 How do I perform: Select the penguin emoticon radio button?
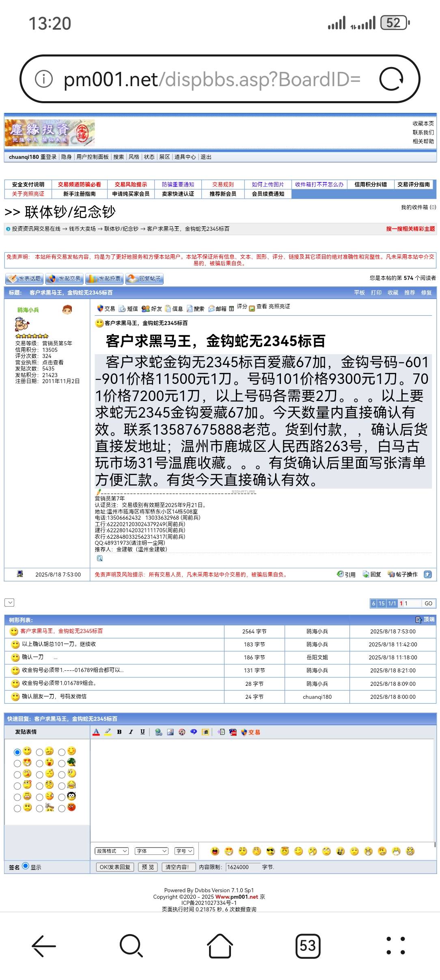click(x=62, y=797)
